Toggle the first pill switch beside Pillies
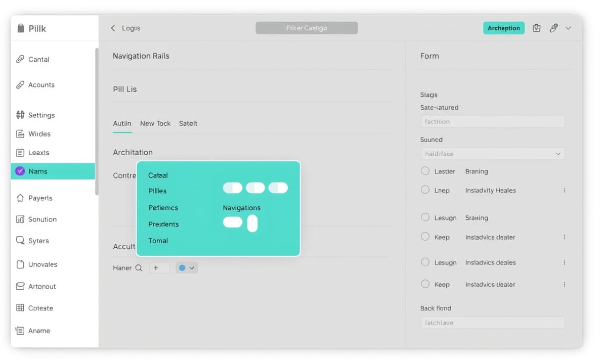 (233, 188)
